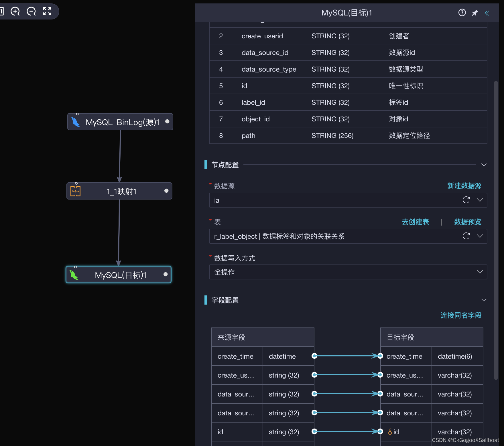Click the 新建数据源 link
Screen dimensions: 504x446
(x=464, y=186)
